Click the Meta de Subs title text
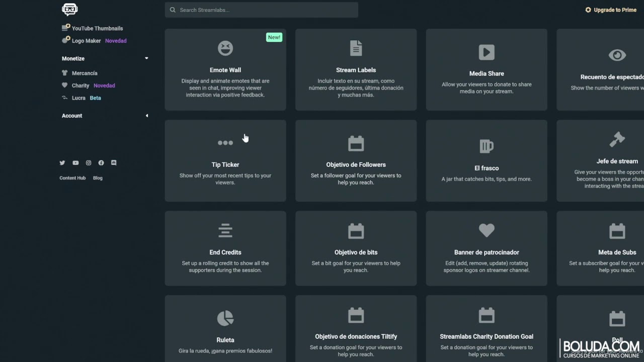The image size is (644, 362). (617, 252)
